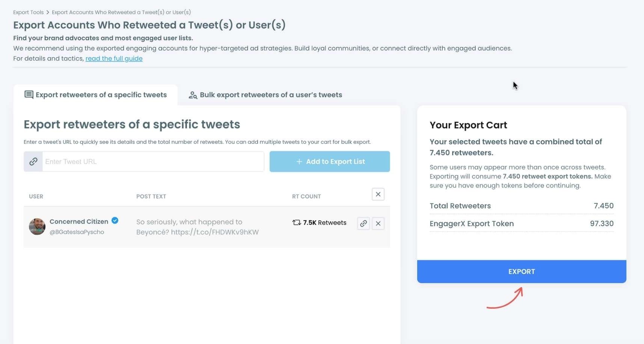Click the Beyoncé tweet's post text

tap(197, 227)
